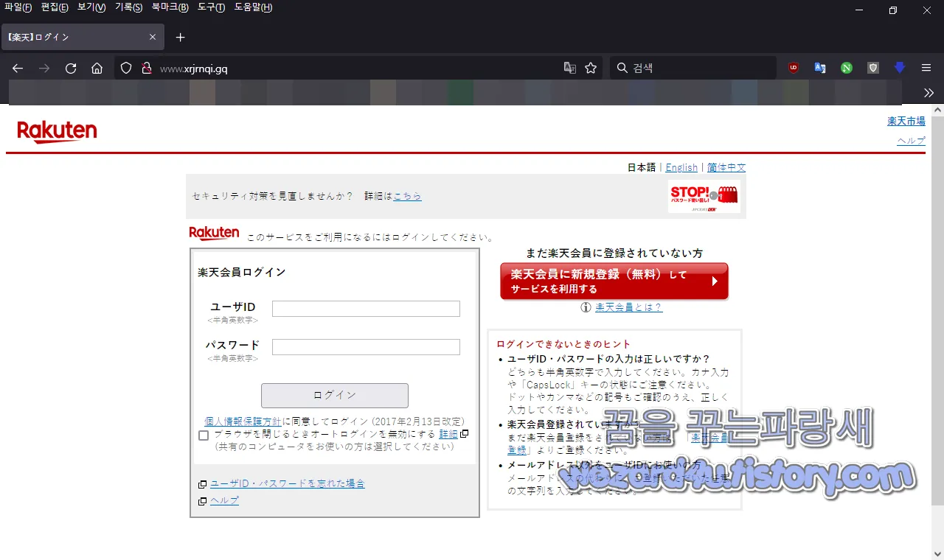Open the 보기 menu
The width and height of the screenshot is (944, 560).
pos(91,7)
